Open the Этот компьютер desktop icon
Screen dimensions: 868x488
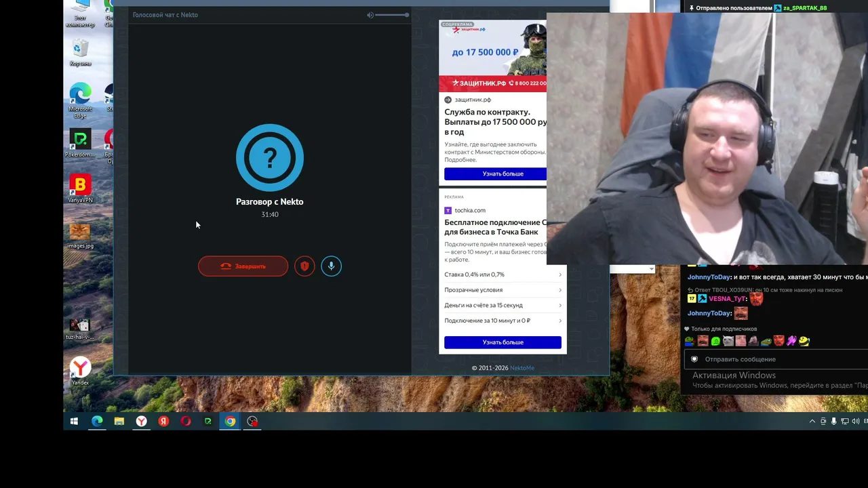coord(80,14)
